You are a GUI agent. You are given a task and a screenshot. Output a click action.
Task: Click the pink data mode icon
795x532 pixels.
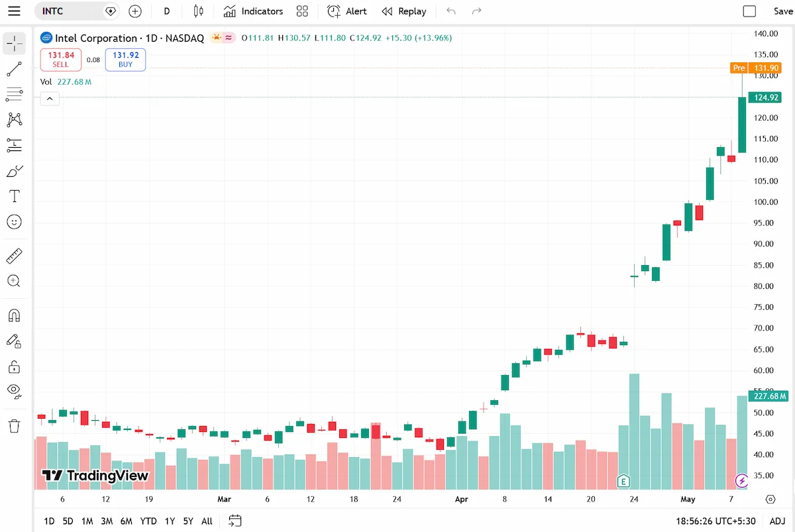coord(229,38)
